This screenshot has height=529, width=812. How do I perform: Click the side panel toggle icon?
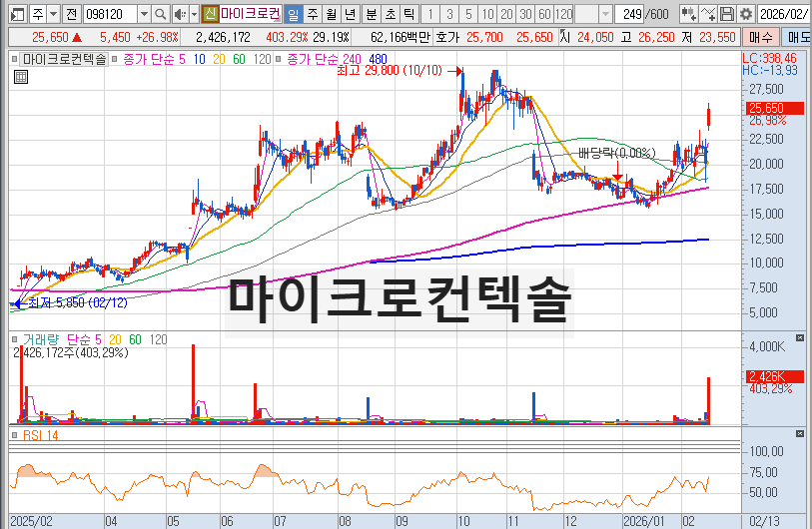(x=18, y=14)
